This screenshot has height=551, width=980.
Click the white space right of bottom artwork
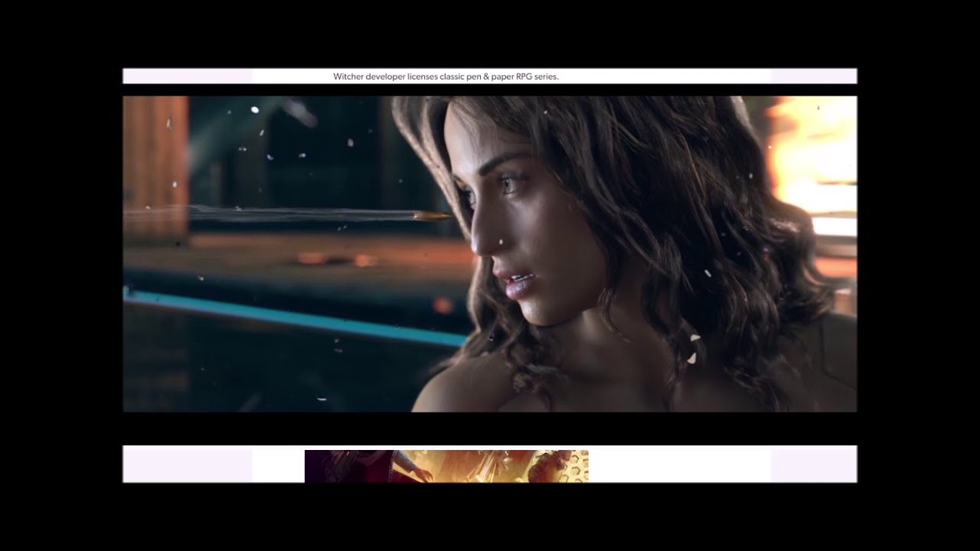pos(678,465)
